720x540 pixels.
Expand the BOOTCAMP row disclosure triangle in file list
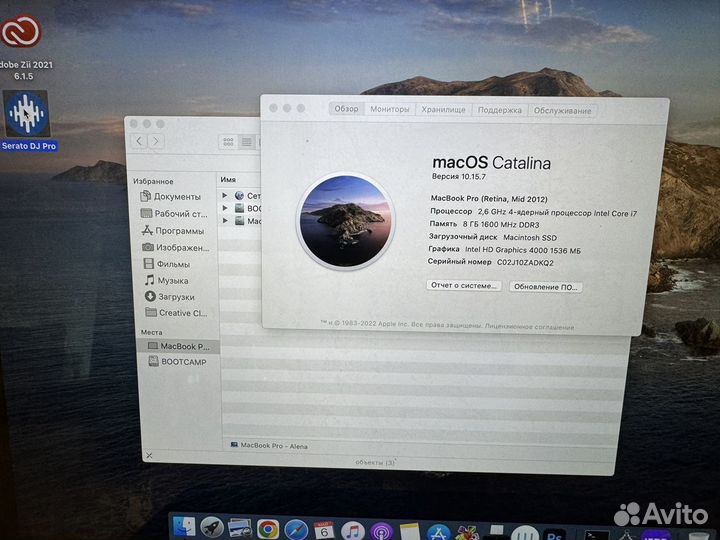(225, 208)
